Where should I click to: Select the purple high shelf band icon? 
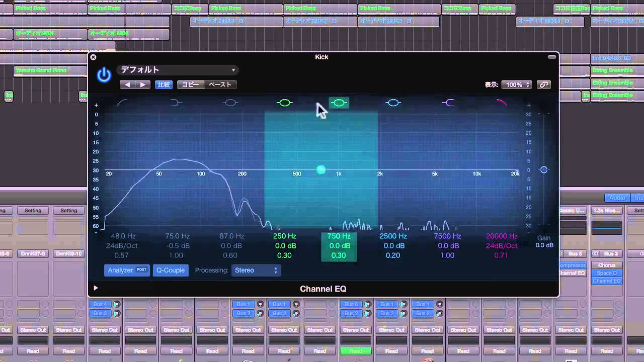(447, 103)
